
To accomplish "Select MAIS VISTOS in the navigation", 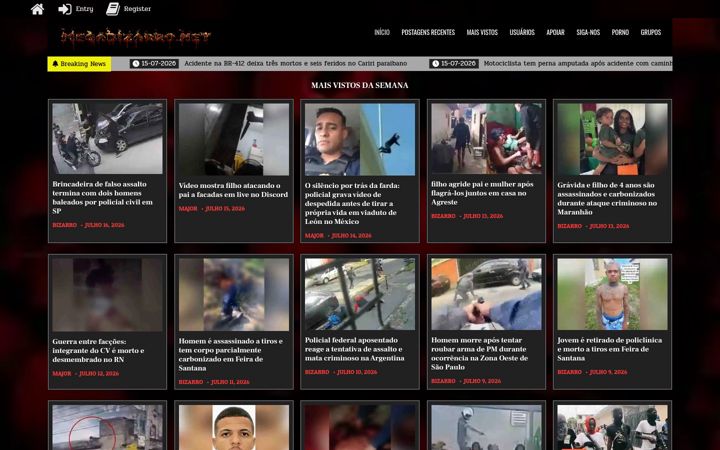I will pos(482,32).
